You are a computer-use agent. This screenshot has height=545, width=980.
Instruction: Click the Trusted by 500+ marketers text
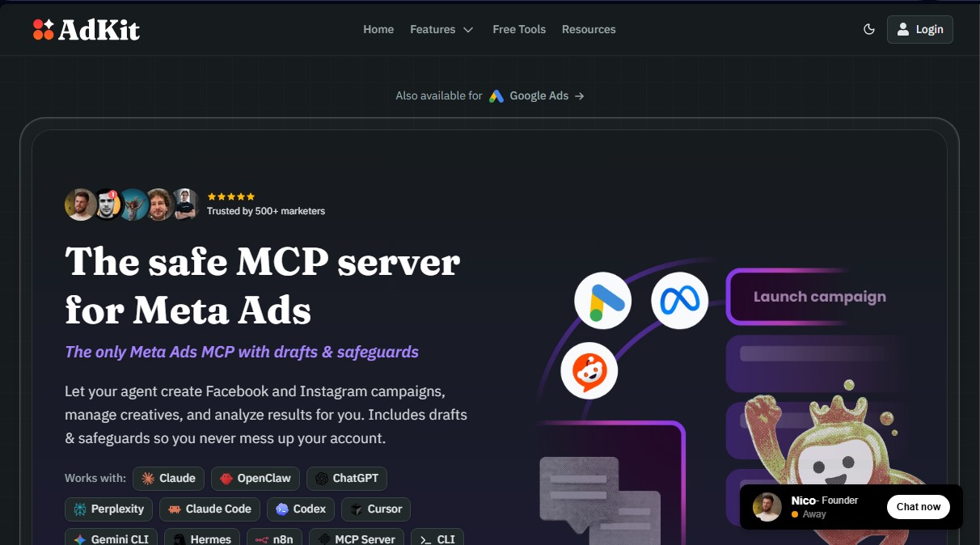click(x=266, y=211)
